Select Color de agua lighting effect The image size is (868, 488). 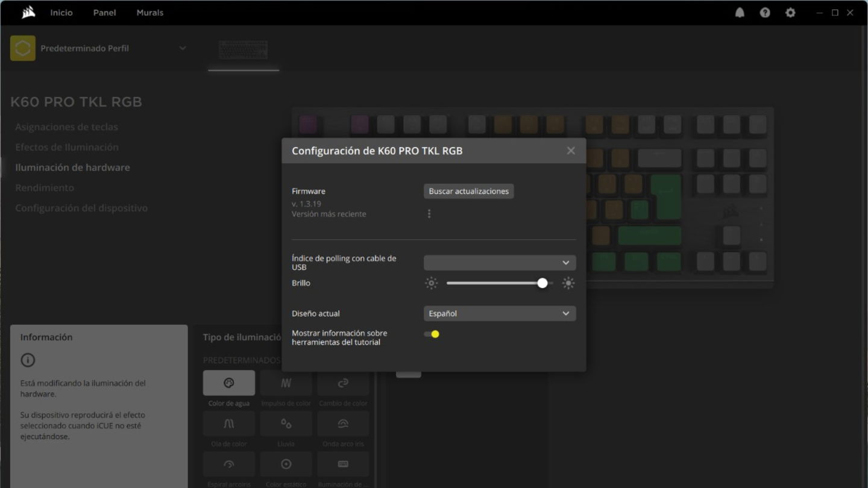tap(229, 383)
